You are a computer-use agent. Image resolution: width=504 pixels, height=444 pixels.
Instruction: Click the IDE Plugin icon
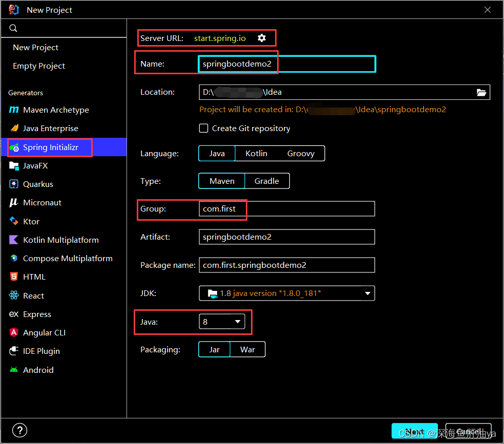pyautogui.click(x=14, y=351)
